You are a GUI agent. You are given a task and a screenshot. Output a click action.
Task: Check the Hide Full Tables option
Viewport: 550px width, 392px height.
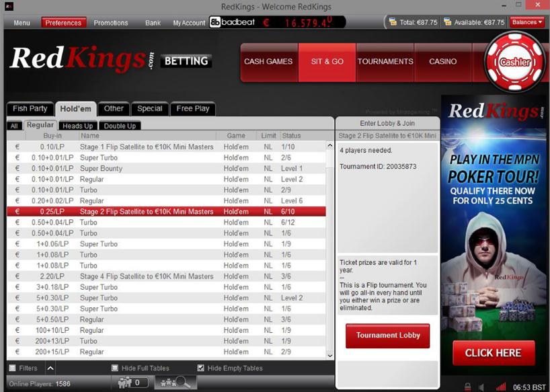(115, 368)
